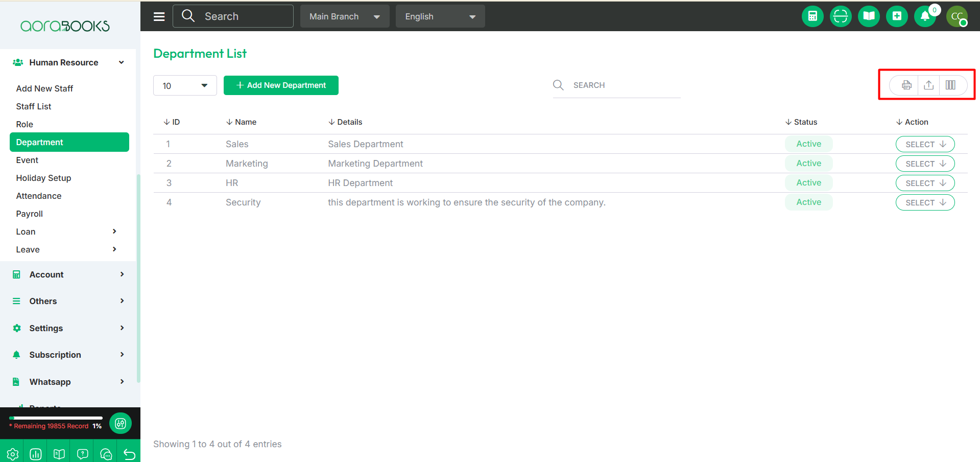
Task: Open the Attendance page
Action: coord(39,196)
